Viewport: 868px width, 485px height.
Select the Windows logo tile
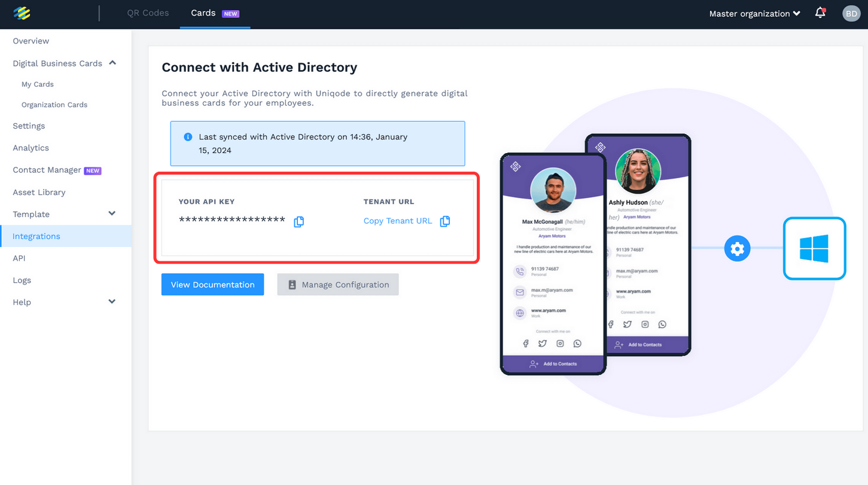pyautogui.click(x=815, y=248)
